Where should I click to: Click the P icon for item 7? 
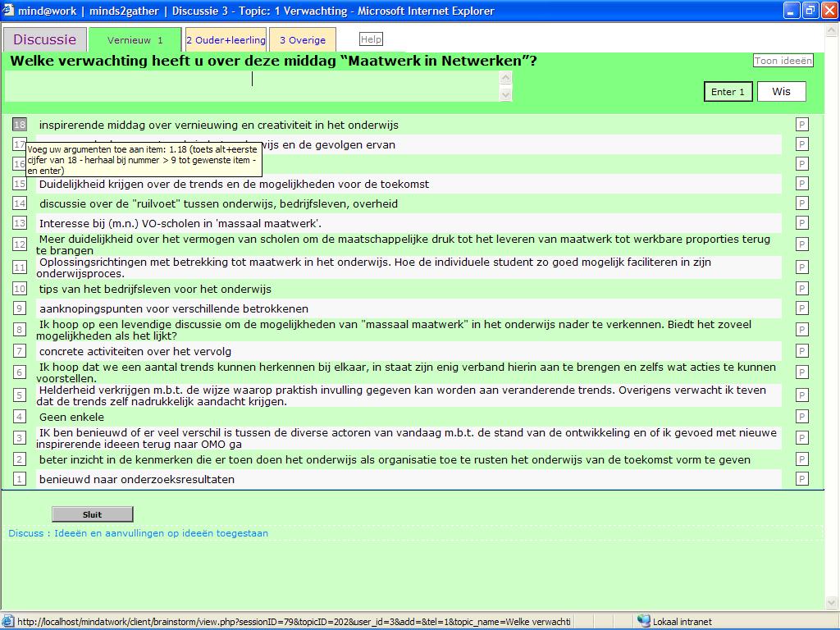(802, 351)
